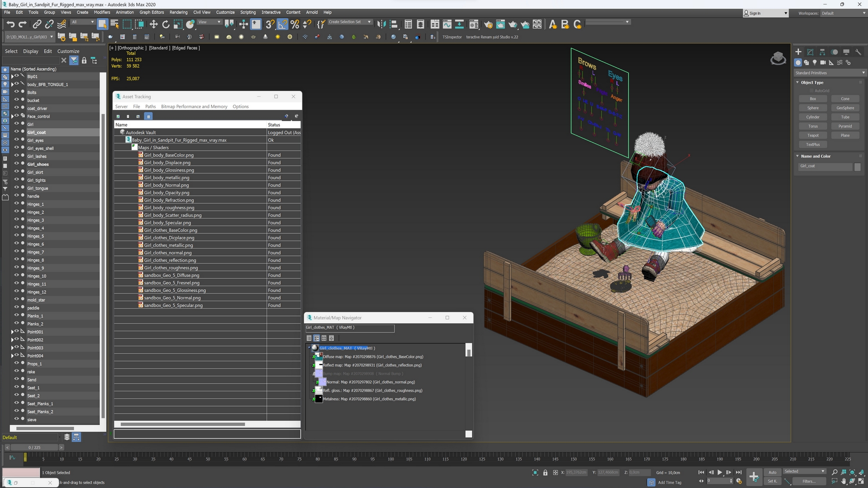
Task: Switch to the Modify panel tab
Action: coord(810,52)
